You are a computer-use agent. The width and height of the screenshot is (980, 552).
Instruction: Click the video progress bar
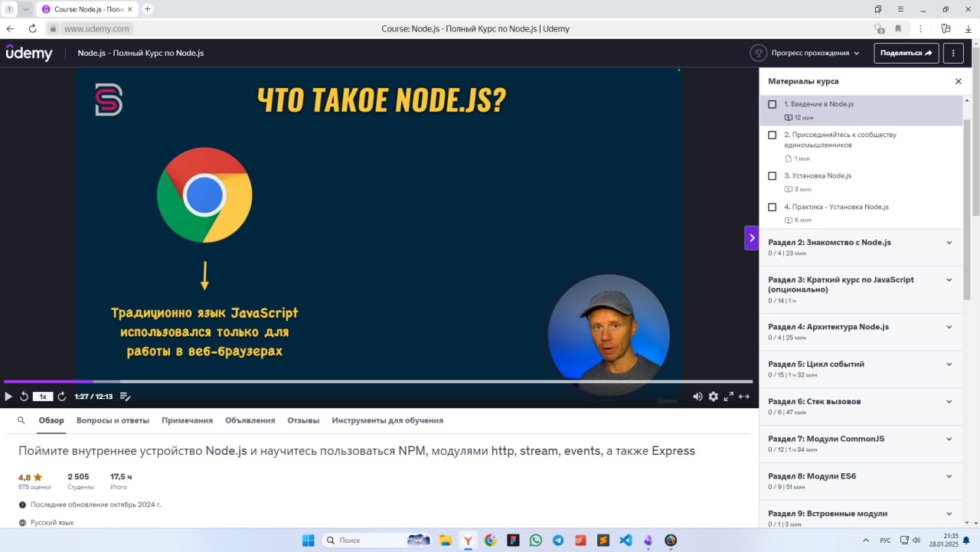pos(378,381)
